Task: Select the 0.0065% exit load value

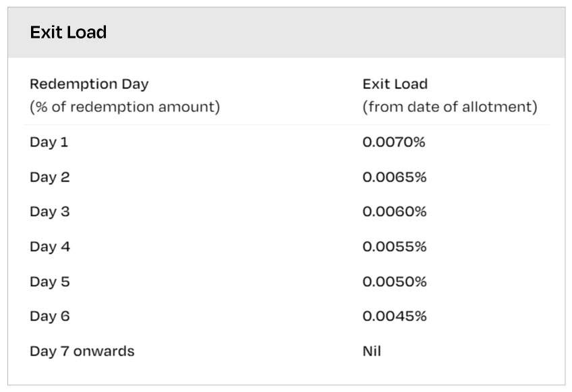Action: [395, 177]
